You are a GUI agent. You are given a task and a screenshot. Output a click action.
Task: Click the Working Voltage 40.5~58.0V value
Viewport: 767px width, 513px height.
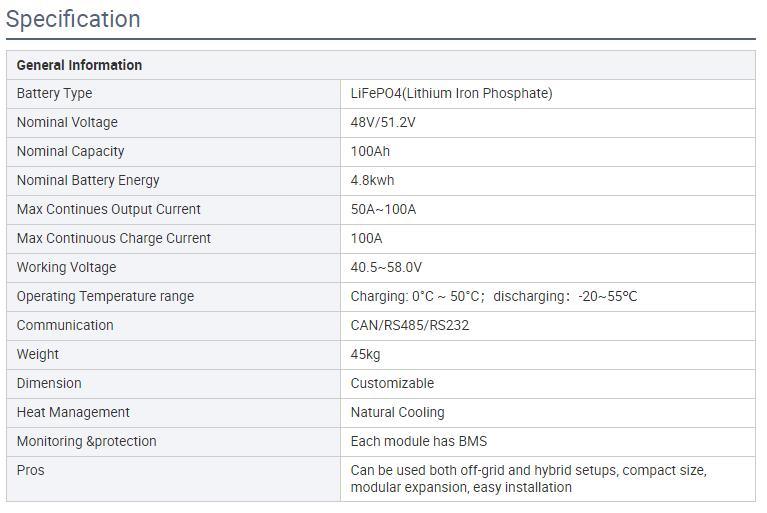tap(386, 268)
